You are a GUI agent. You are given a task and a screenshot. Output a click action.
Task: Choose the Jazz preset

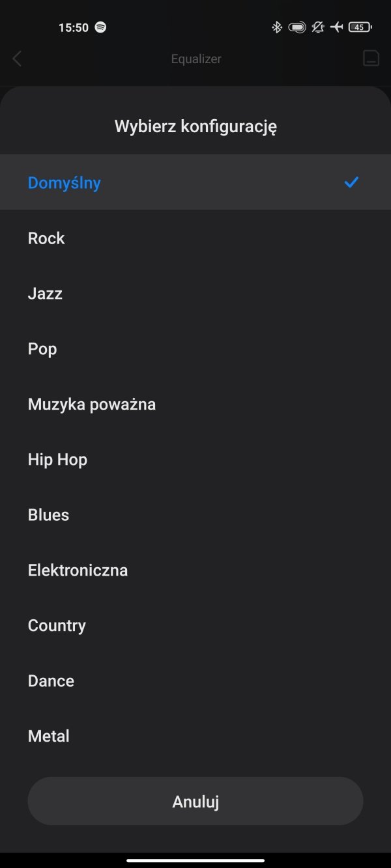tap(195, 293)
